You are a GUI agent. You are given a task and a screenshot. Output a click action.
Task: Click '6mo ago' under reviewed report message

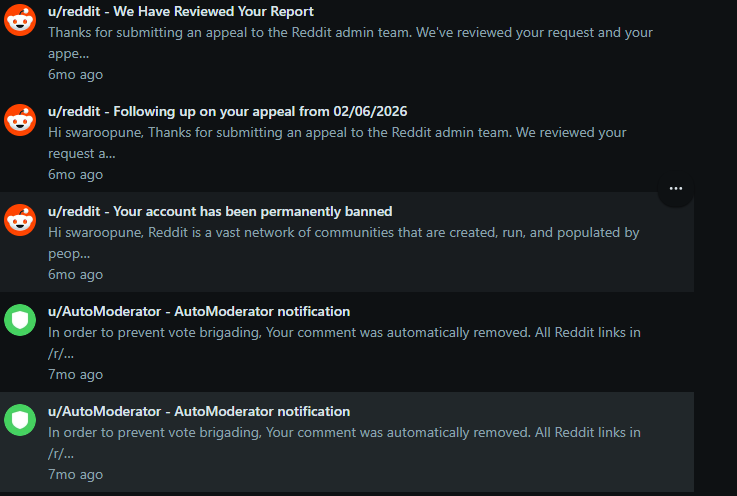tap(75, 75)
